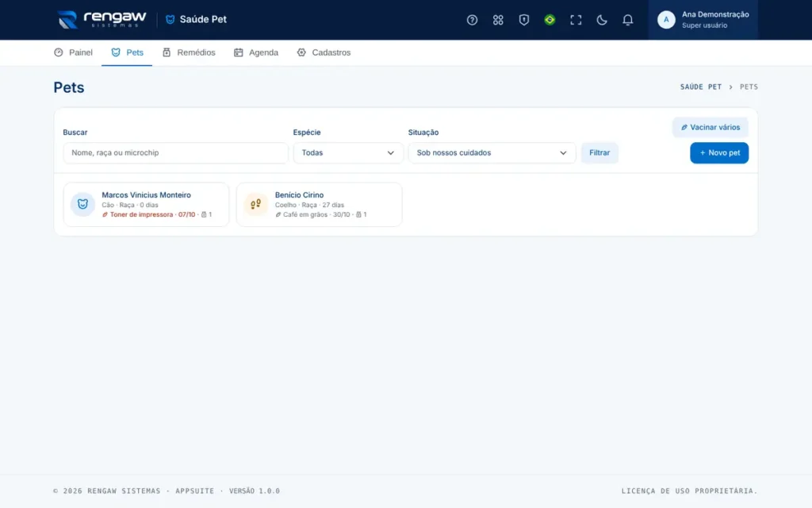
Task: Follow the SAÚDE PET breadcrumb link
Action: (701, 87)
